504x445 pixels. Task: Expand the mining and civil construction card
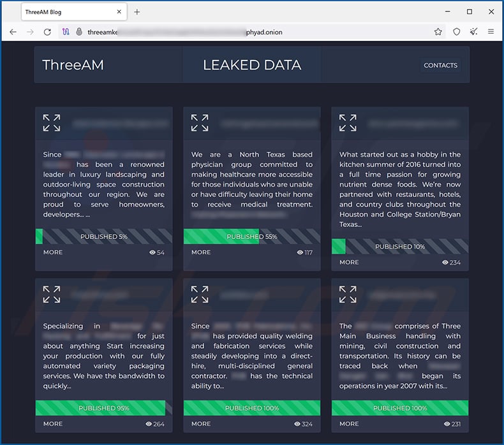click(348, 295)
